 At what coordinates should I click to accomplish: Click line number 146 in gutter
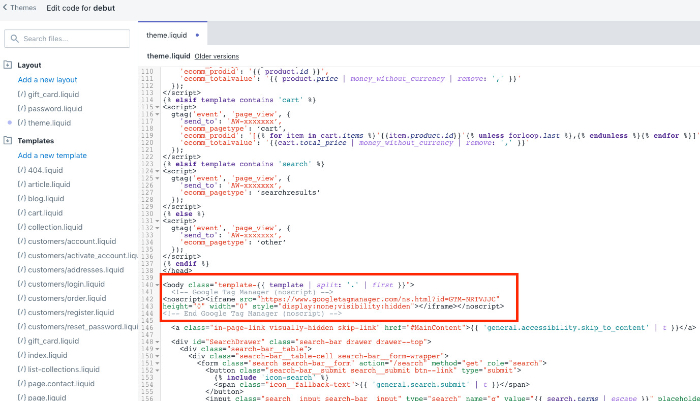(147, 328)
